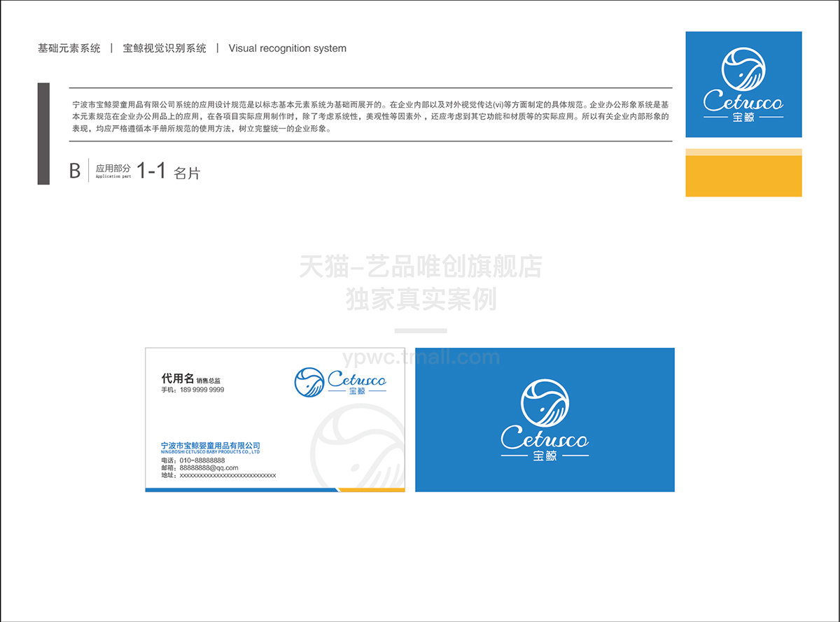This screenshot has width=840, height=622.
Task: Pick the blue stripe along the white card's bottom
Action: [x=242, y=490]
